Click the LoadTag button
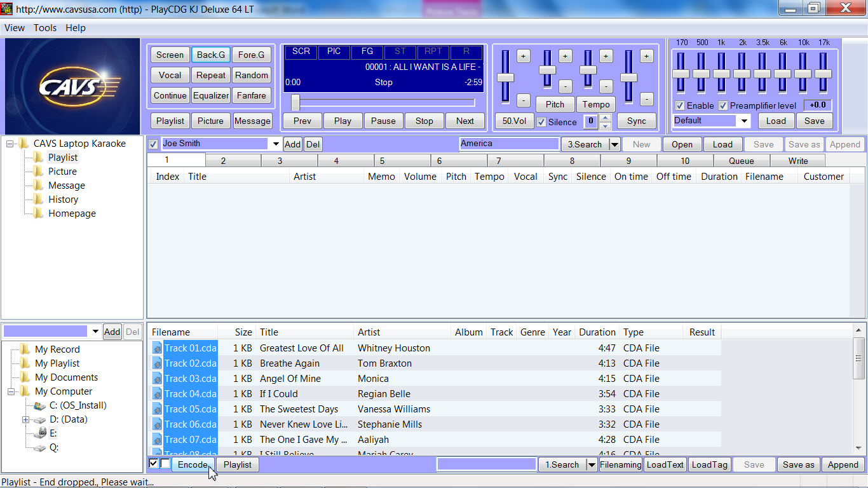 (709, 464)
